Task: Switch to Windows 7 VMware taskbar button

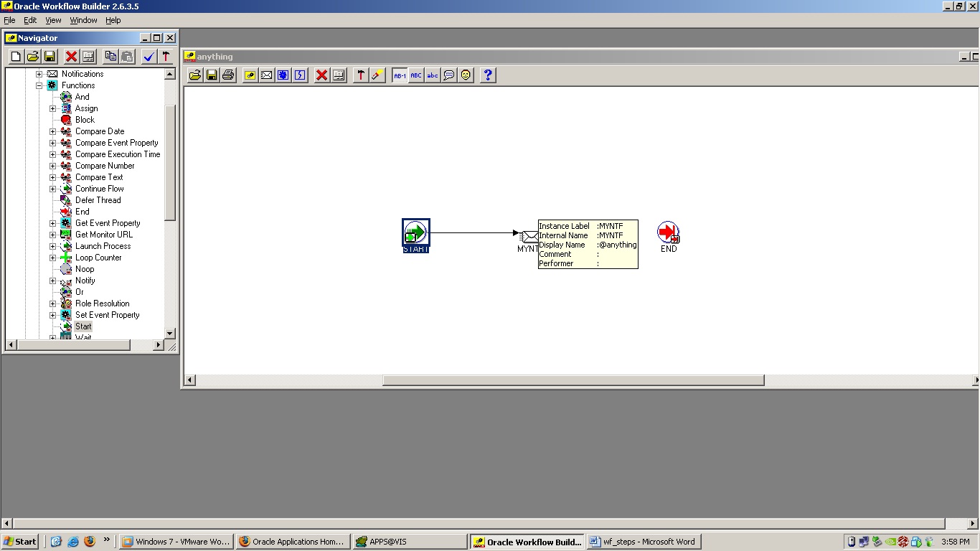Action: coord(176,542)
